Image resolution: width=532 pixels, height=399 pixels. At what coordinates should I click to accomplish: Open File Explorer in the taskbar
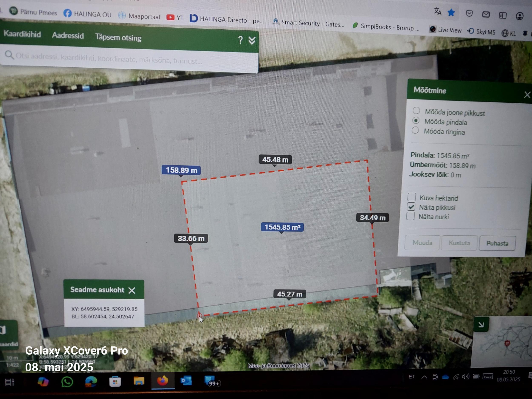[139, 381]
